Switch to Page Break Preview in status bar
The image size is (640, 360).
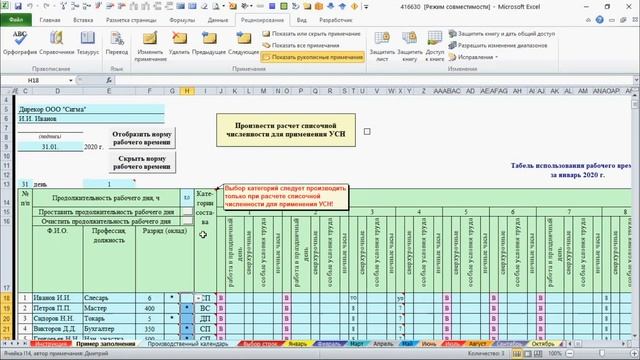[x=538, y=354]
